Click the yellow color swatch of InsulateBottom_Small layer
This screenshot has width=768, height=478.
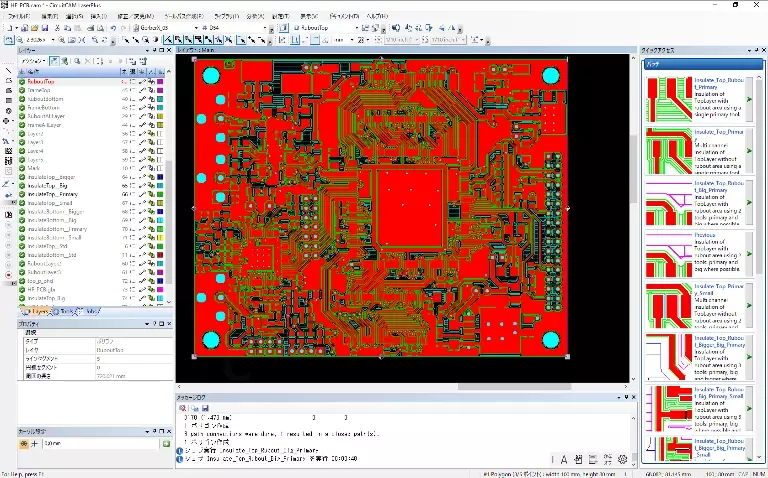point(160,238)
